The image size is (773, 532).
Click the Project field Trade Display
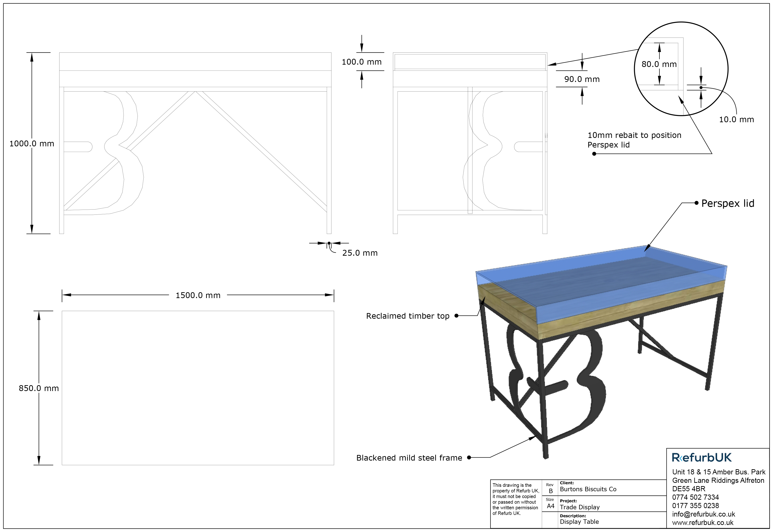580,507
